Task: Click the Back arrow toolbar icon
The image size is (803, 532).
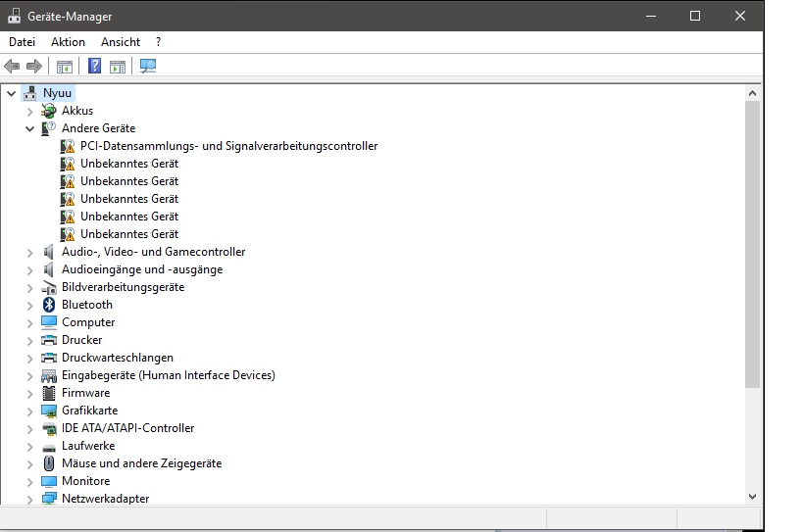Action: pos(12,66)
